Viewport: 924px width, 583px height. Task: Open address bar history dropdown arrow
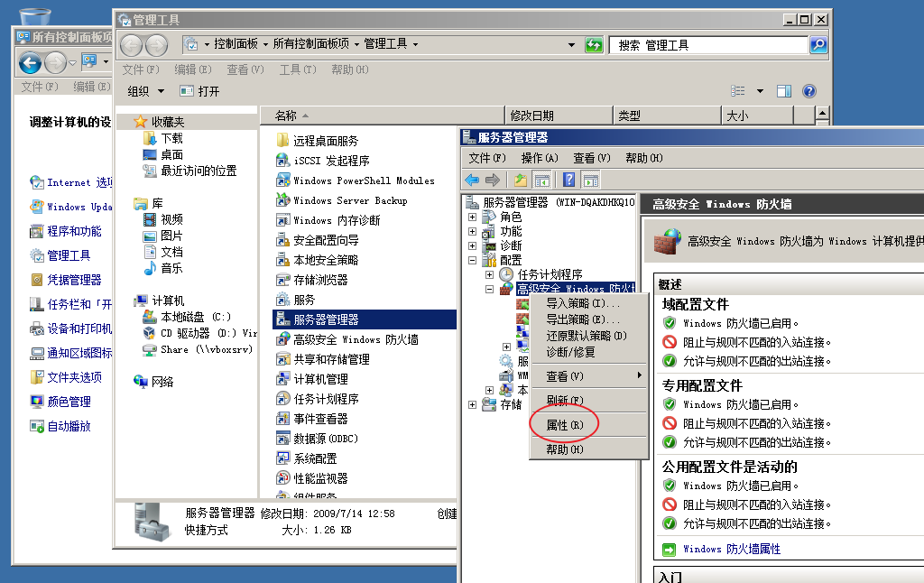click(x=571, y=45)
